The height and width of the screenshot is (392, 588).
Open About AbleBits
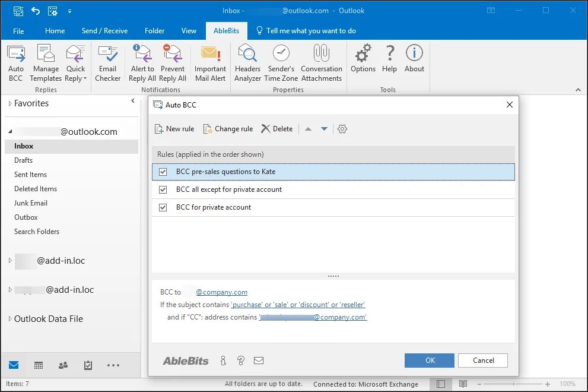pyautogui.click(x=414, y=59)
